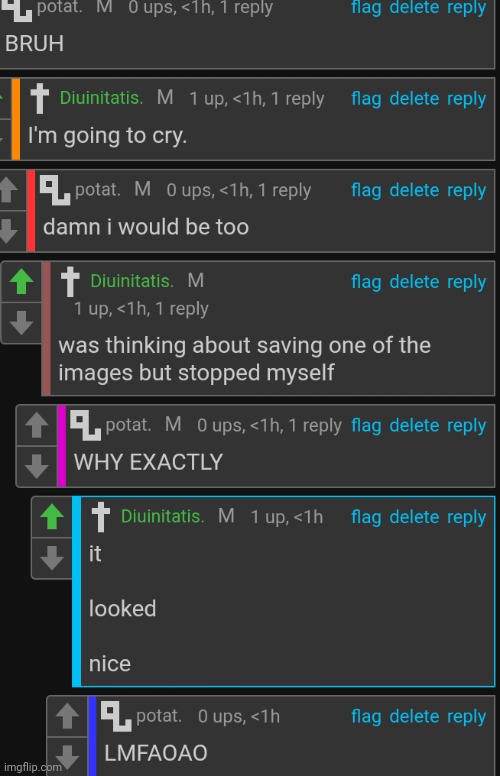Click the potat. avatar icon on "LMFAOAO" comment

[x=116, y=716]
